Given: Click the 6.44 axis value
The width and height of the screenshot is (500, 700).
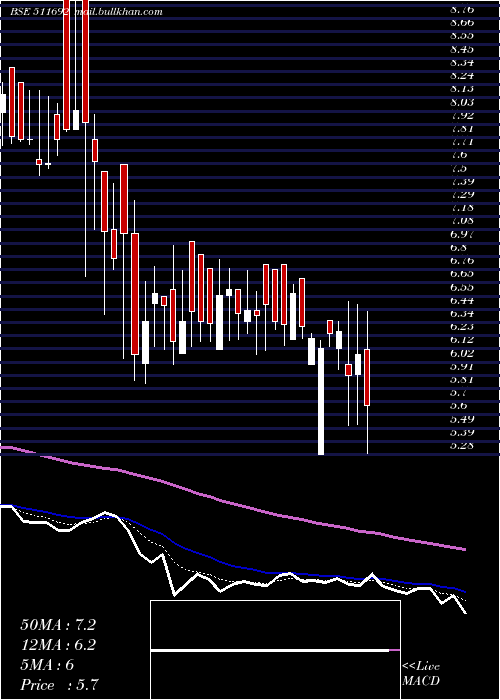Looking at the screenshot, I should coord(462,300).
